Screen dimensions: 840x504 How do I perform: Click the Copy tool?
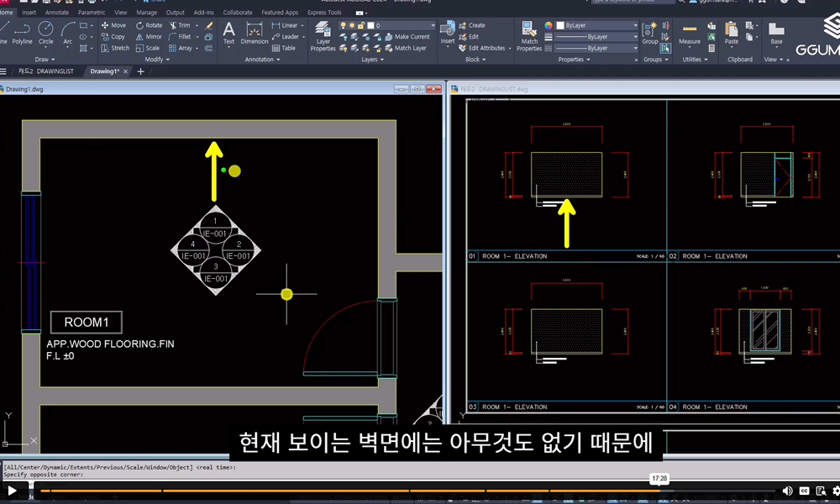point(113,37)
